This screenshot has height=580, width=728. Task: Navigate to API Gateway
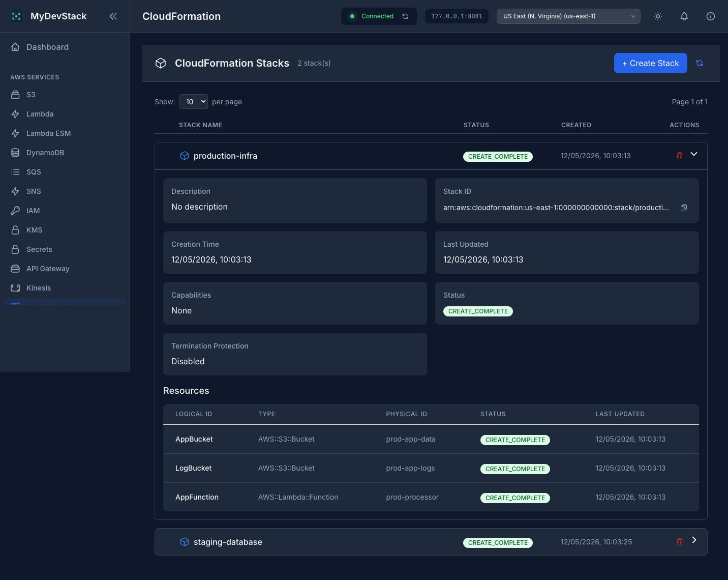pos(65,269)
